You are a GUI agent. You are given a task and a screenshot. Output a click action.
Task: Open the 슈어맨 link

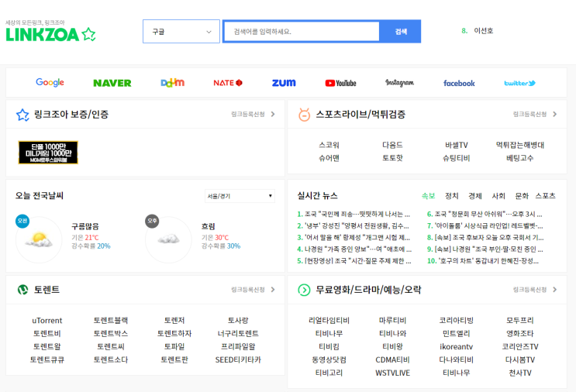(x=329, y=158)
